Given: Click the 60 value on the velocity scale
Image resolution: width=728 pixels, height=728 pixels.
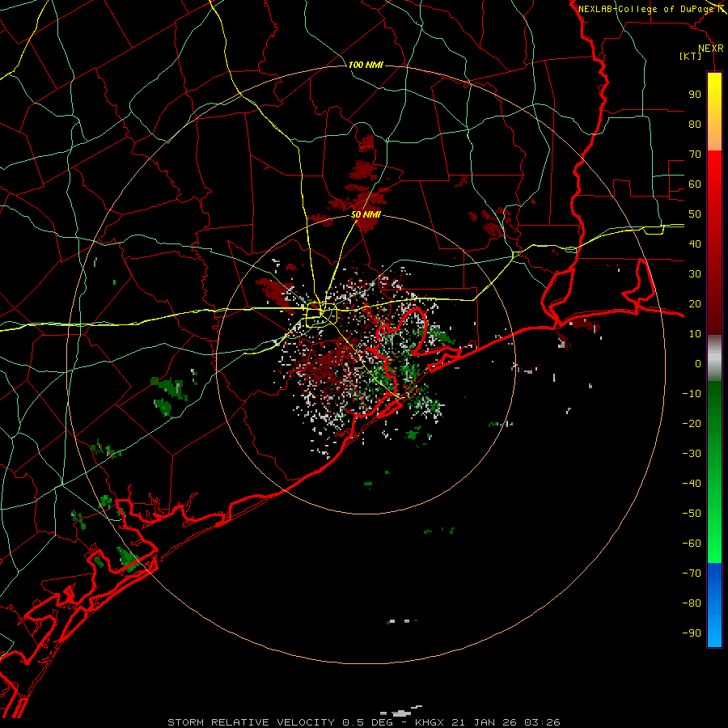Looking at the screenshot, I should coord(695,184).
